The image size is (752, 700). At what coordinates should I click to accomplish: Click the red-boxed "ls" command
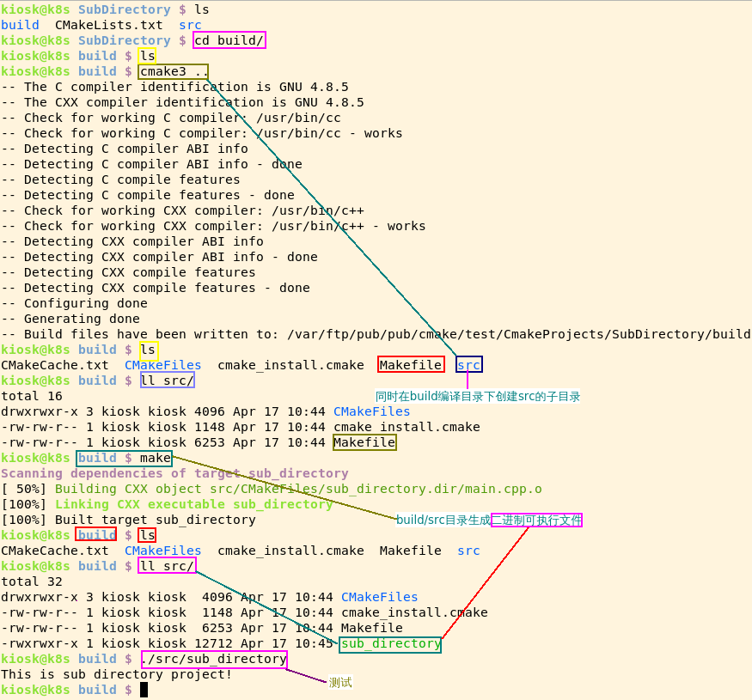pyautogui.click(x=147, y=534)
